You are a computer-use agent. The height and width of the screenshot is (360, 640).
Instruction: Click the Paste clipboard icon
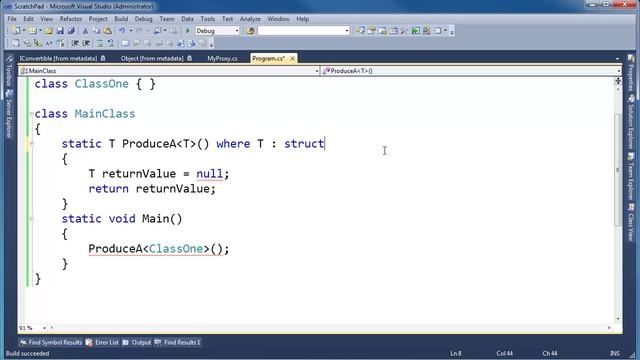tap(107, 31)
